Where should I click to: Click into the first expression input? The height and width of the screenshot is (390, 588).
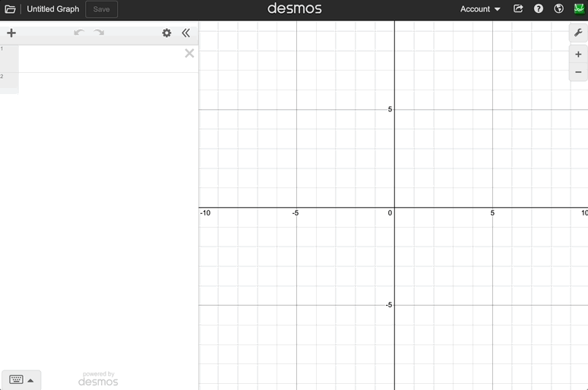point(99,58)
